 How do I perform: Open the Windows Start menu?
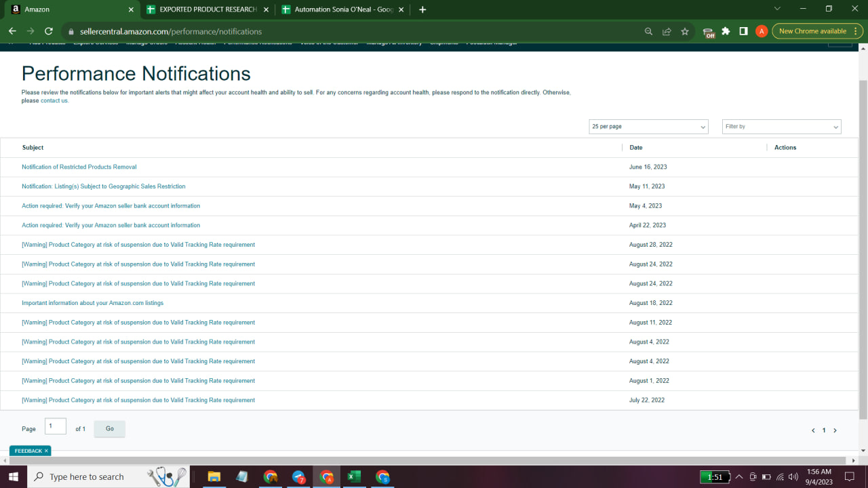(x=13, y=476)
